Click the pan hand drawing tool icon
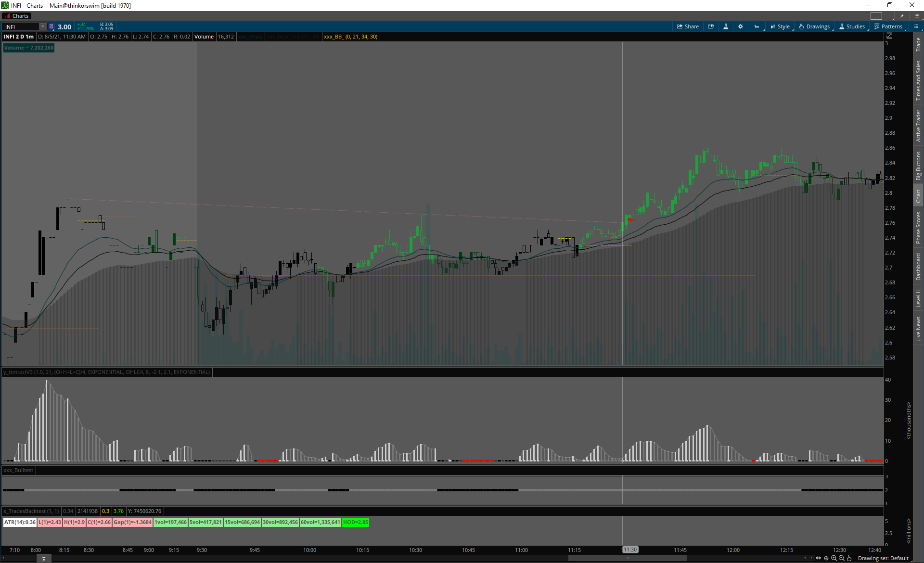The height and width of the screenshot is (563, 924). [849, 558]
